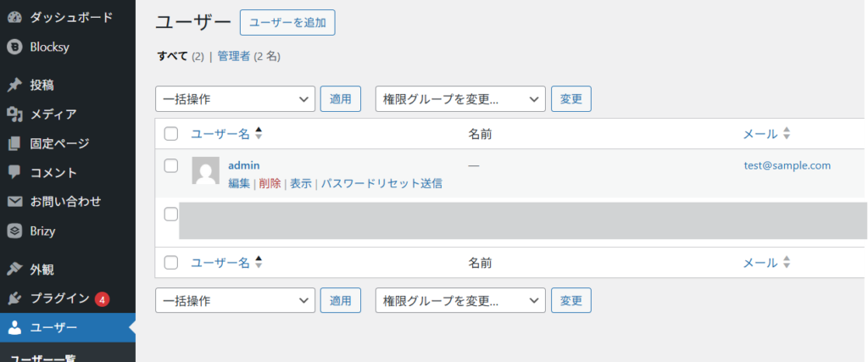The image size is (868, 362).
Task: Click the pushpin Posts icon
Action: coord(14,85)
